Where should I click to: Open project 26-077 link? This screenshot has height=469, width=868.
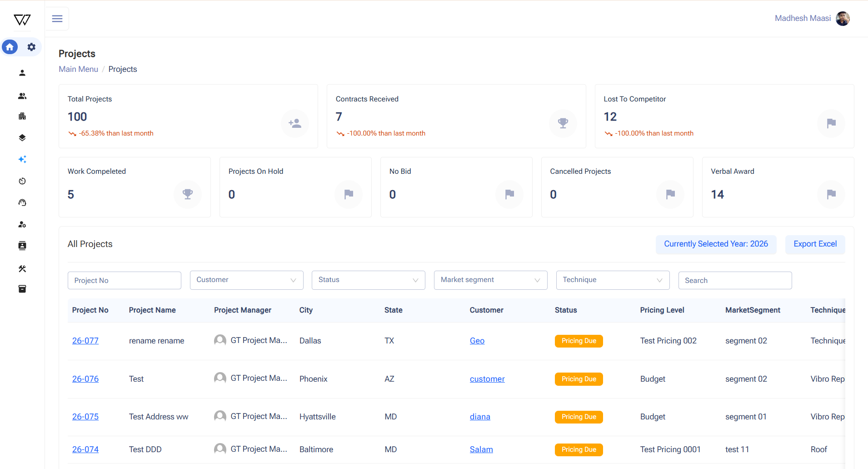coord(85,341)
